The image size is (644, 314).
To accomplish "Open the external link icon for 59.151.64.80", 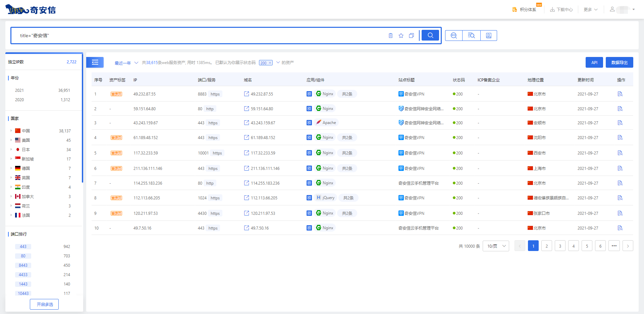I will coord(247,109).
